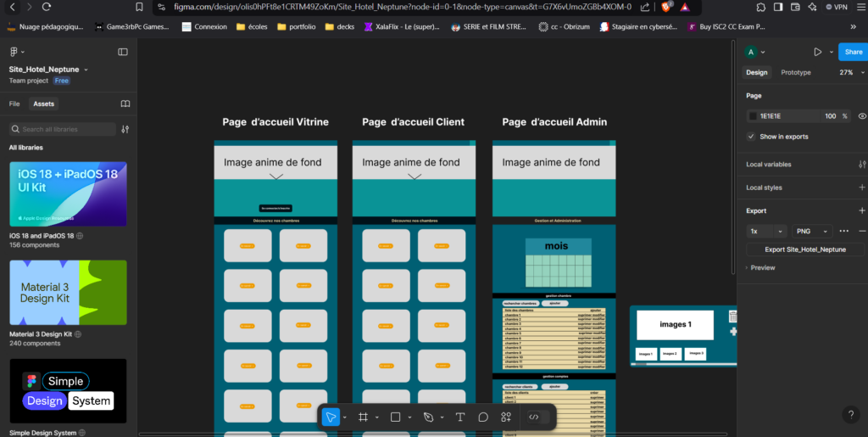Viewport: 868px width, 437px height.
Task: Select the Design tab
Action: pos(757,73)
